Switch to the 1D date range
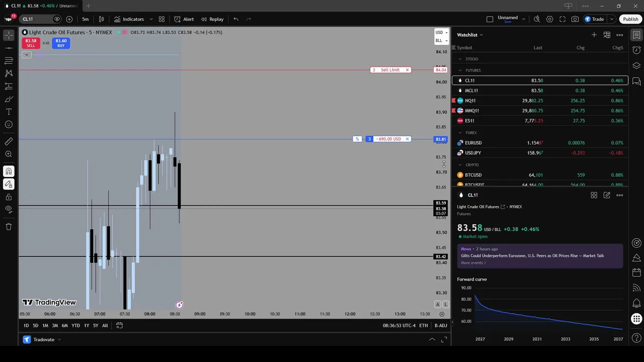Viewport: 644px width, 362px height. click(26, 326)
